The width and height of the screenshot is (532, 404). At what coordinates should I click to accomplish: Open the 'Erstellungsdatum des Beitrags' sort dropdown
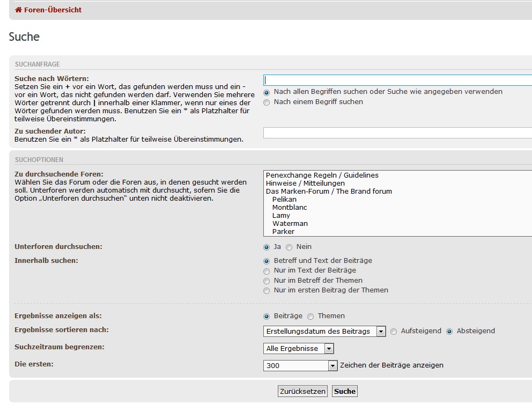(x=324, y=332)
